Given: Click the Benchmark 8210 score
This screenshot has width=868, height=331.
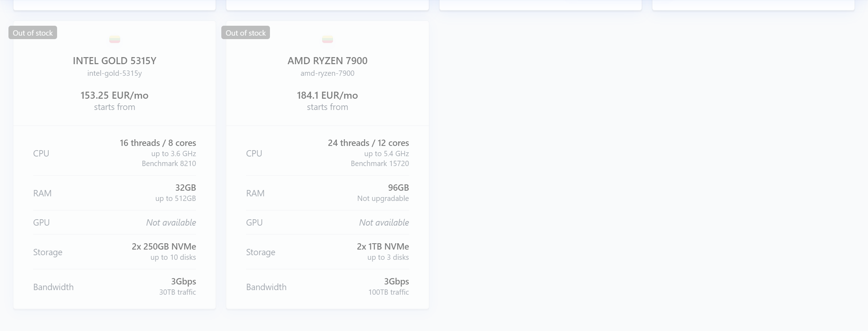Looking at the screenshot, I should 169,164.
